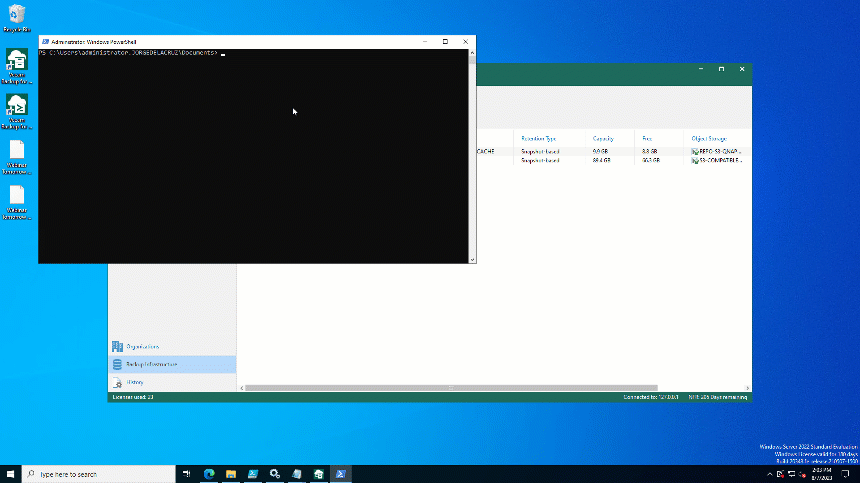Click the REPO-S3-QNAP repository icon
Viewport: 860px width, 483px height.
coord(694,151)
